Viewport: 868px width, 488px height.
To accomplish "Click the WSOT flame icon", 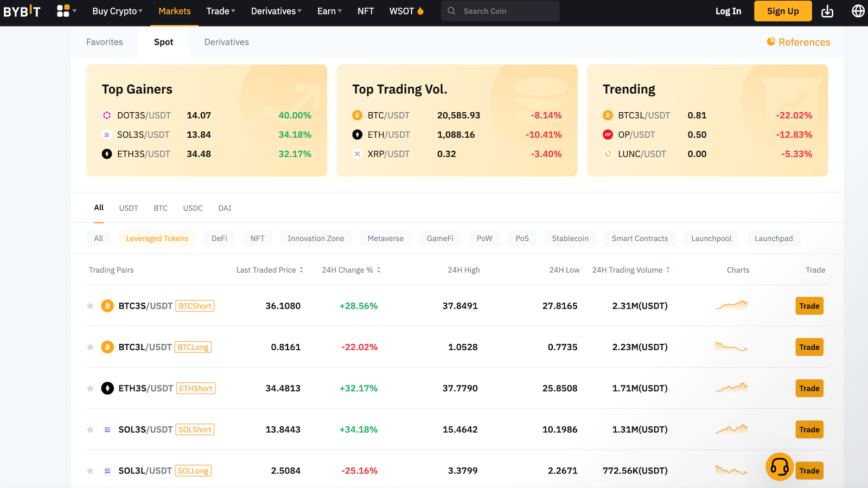I will pos(420,11).
